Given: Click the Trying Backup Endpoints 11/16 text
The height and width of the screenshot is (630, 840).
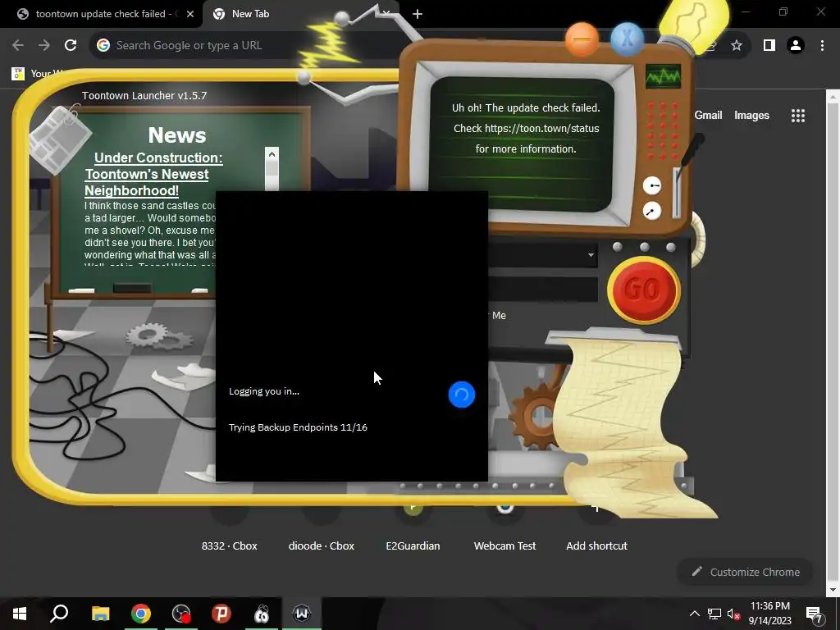Looking at the screenshot, I should coord(298,427).
